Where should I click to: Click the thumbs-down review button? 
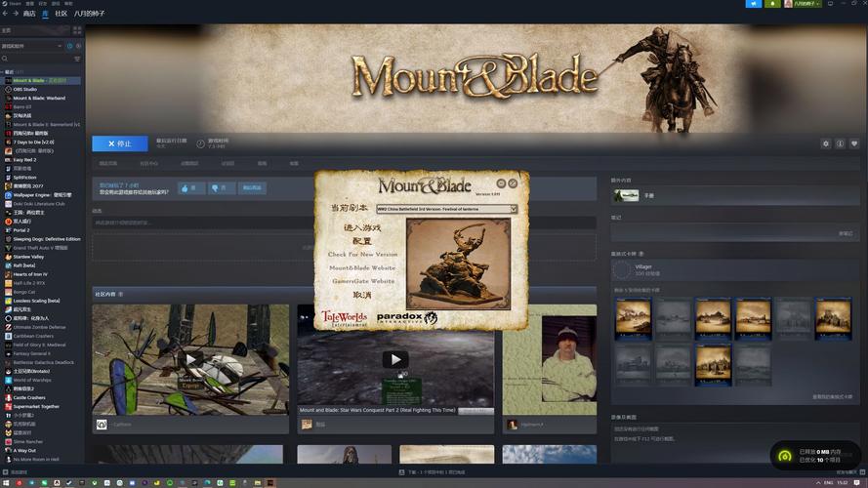pyautogui.click(x=221, y=187)
